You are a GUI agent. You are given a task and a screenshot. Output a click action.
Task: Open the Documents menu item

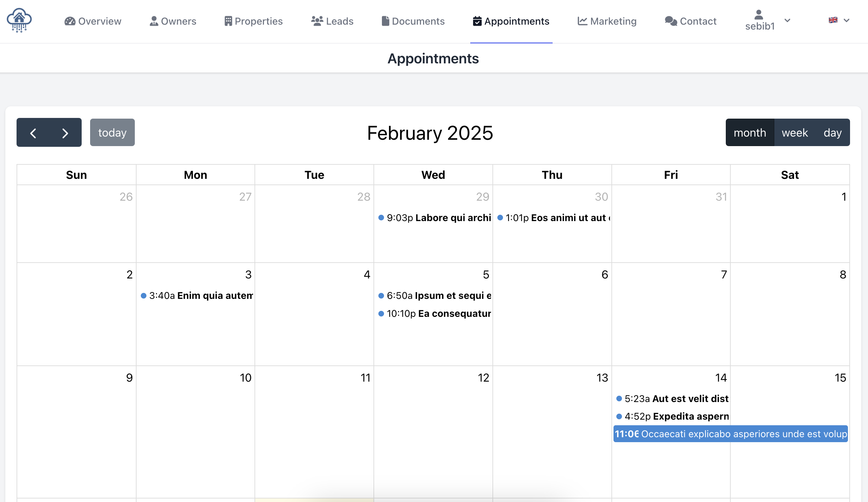[413, 21]
